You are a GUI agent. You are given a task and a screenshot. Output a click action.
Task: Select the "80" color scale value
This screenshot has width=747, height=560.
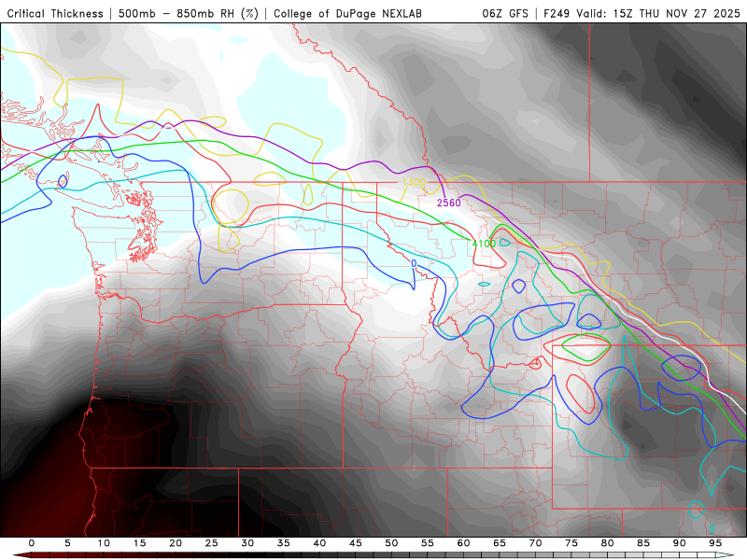click(608, 543)
